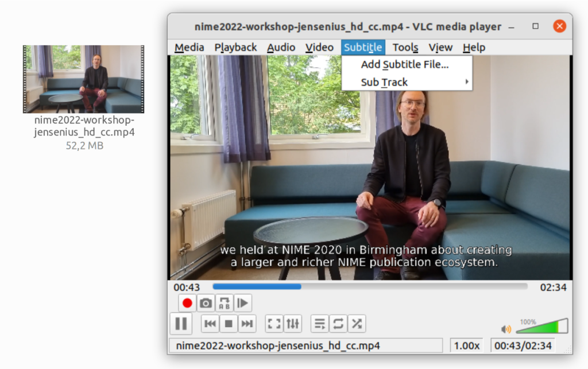
Task: Open the Media menu
Action: pos(189,48)
